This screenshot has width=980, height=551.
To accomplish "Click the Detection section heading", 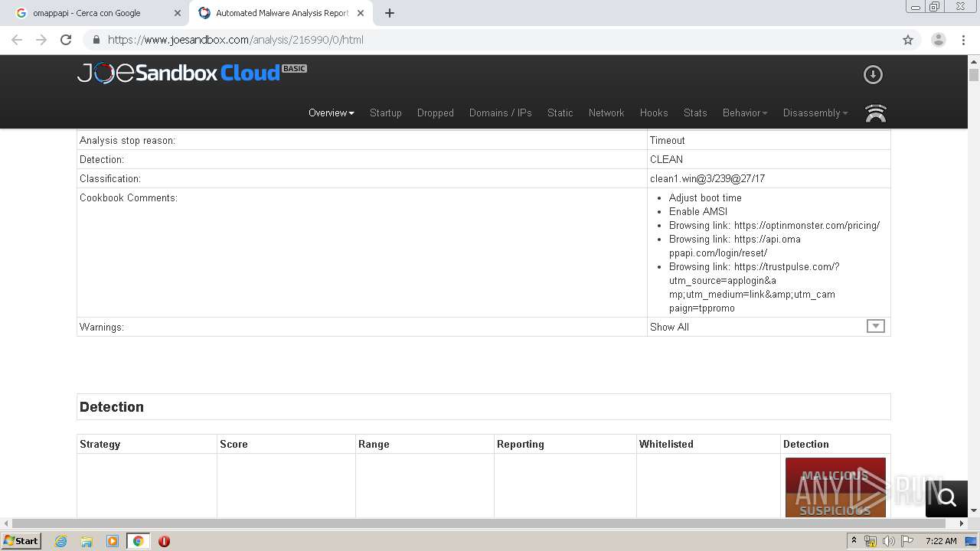I will 112,407.
